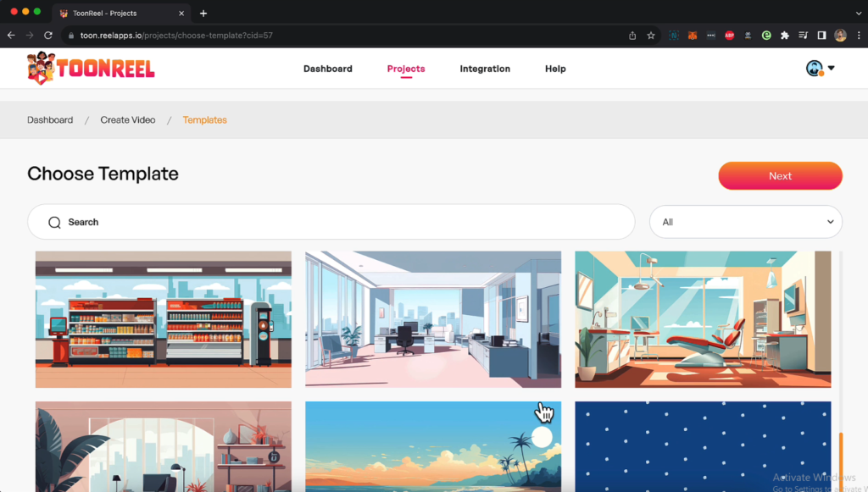Click the MetaMask fox extension icon
This screenshot has height=492, width=868.
(693, 36)
